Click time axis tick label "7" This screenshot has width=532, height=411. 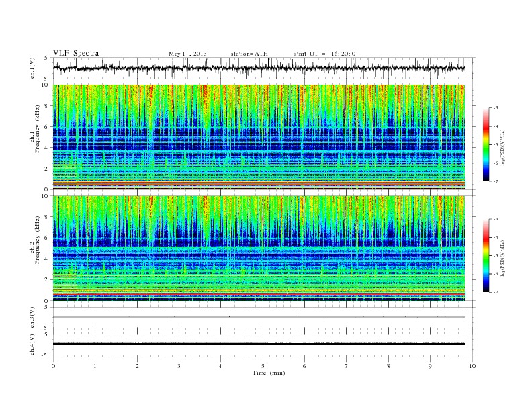(347, 366)
